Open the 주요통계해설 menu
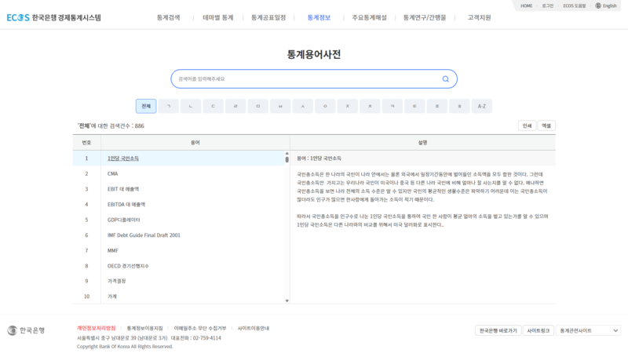Image resolution: width=628 pixels, height=364 pixels. 369,17
